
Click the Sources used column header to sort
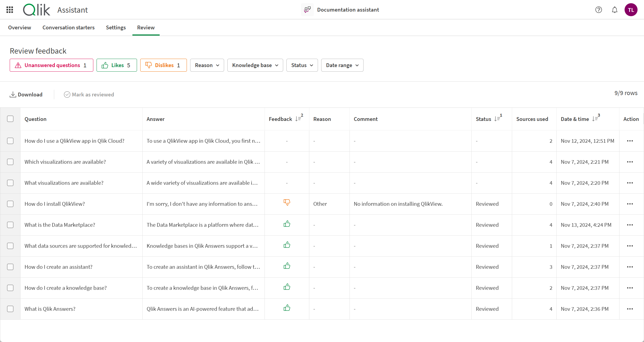[532, 119]
